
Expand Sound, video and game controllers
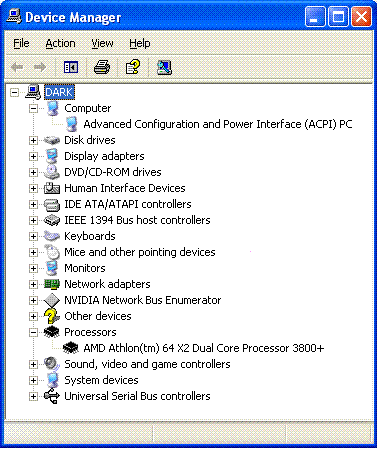tap(33, 364)
